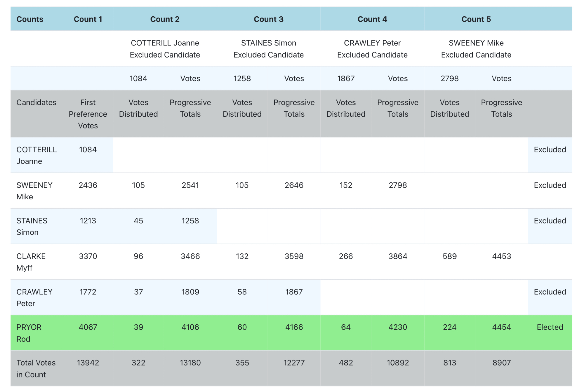The image size is (584, 392).
Task: Select CRAWLEY Peter in the candidates column
Action: (34, 297)
